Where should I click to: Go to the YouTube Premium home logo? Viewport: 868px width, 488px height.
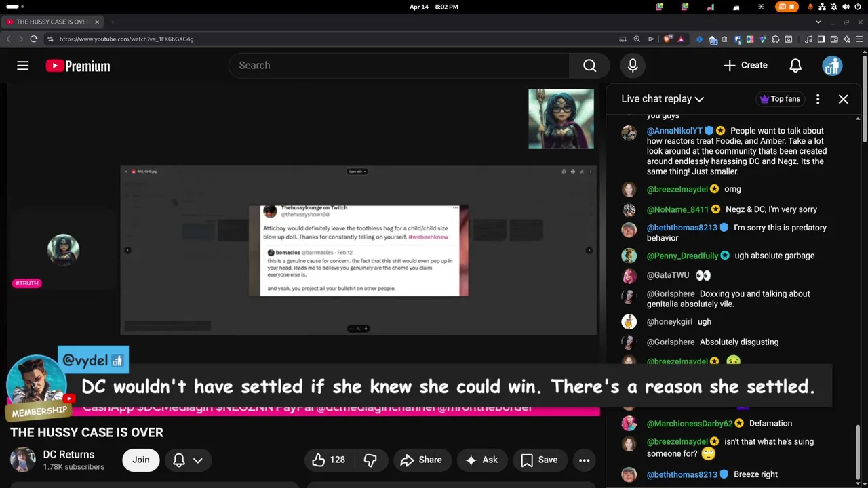[x=78, y=66]
